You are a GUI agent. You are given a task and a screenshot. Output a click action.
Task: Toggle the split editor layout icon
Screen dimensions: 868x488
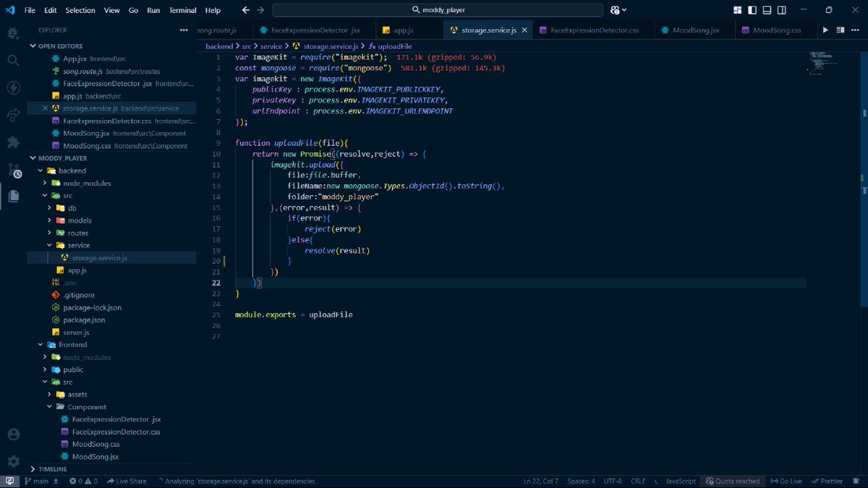pyautogui.click(x=840, y=30)
